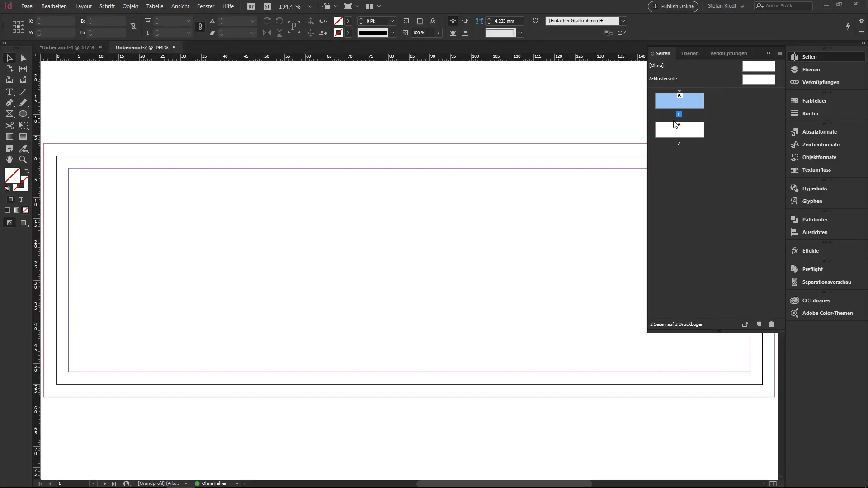Open the page number dropdown in status bar
Image resolution: width=868 pixels, height=488 pixels.
[93, 483]
